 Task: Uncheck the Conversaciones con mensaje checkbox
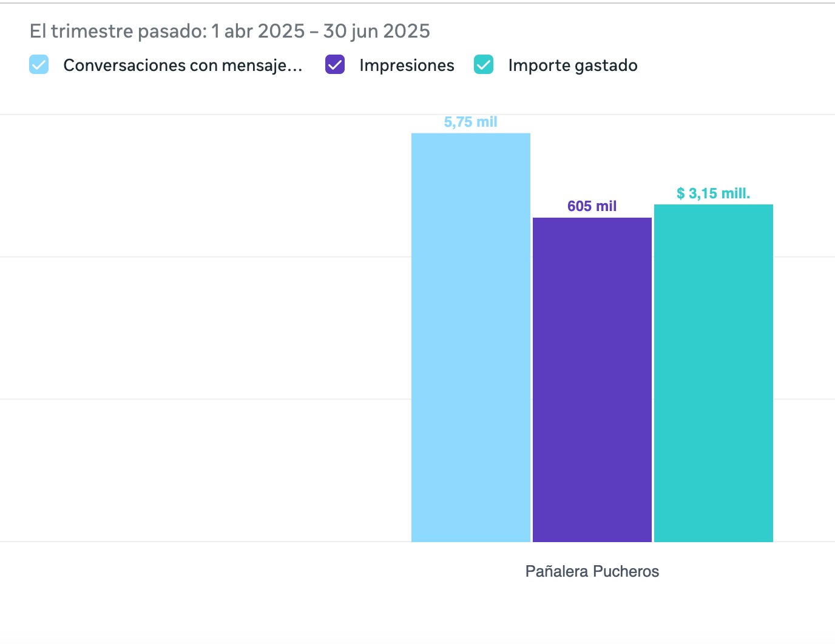point(39,65)
